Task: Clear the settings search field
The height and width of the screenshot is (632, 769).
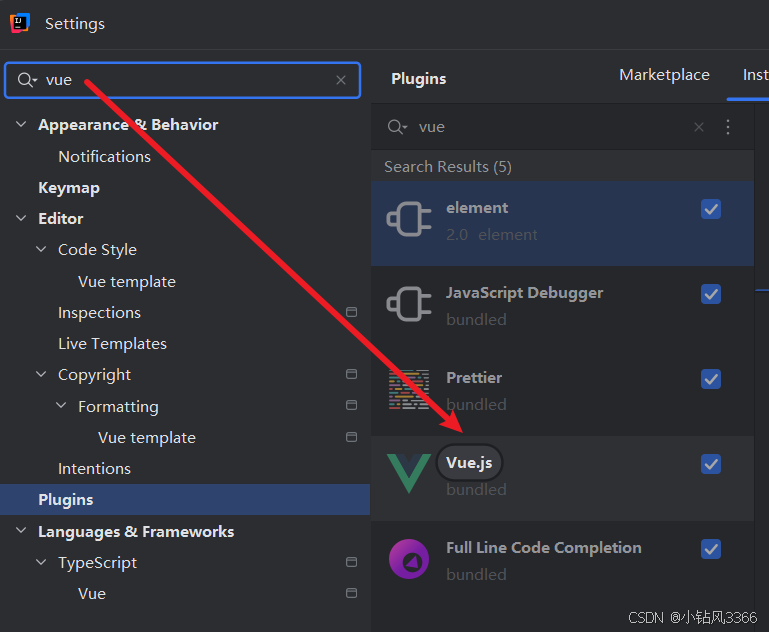Action: tap(341, 80)
